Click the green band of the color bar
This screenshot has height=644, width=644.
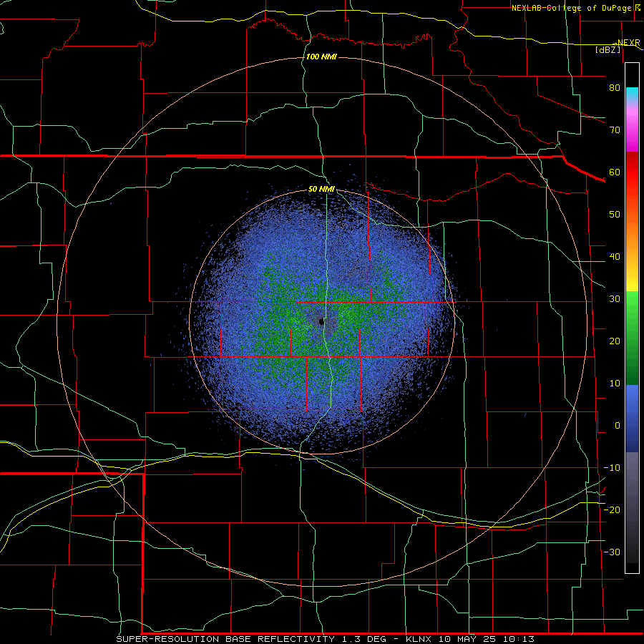tap(632, 337)
